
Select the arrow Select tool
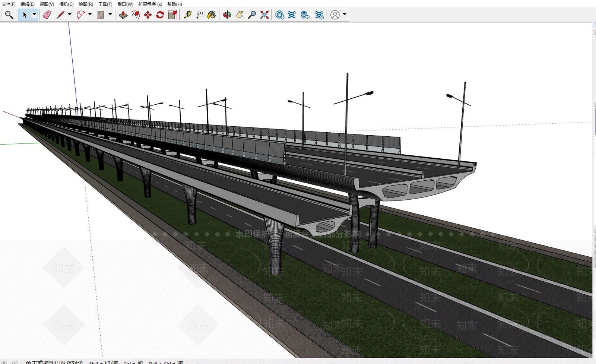25,15
